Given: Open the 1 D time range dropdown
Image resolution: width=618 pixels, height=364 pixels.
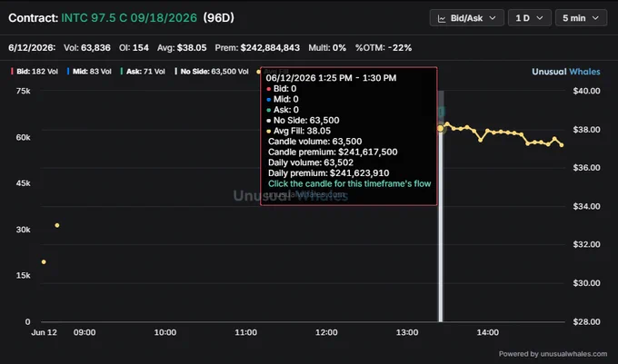Looking at the screenshot, I should point(529,18).
